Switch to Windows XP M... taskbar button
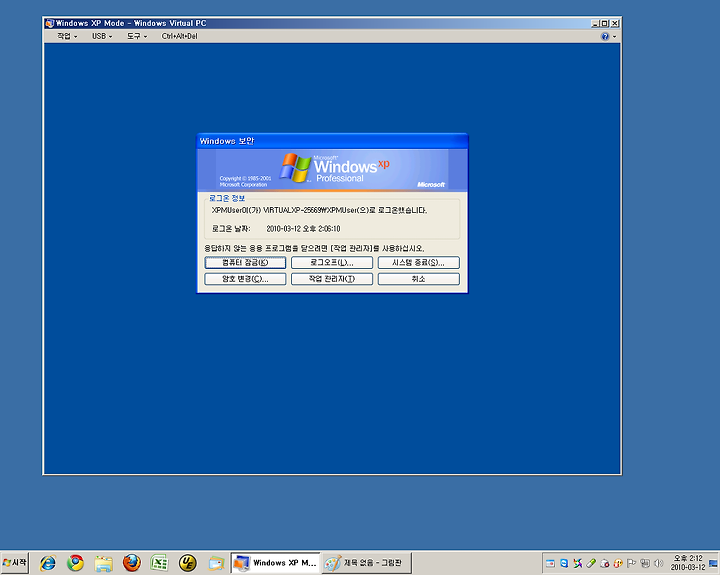Image resolution: width=720 pixels, height=575 pixels. coord(275,563)
